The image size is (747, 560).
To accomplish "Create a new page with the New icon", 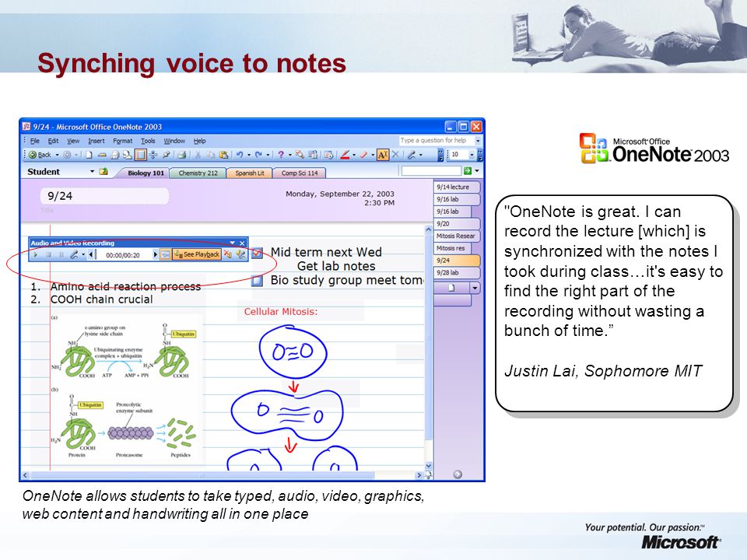I will pyautogui.click(x=89, y=155).
